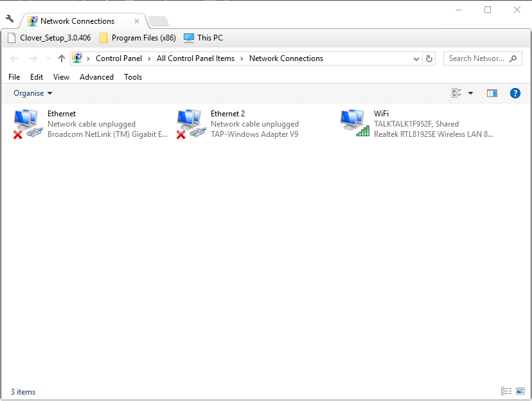This screenshot has width=532, height=401.
Task: Open a new Clover tab
Action: coord(159,21)
